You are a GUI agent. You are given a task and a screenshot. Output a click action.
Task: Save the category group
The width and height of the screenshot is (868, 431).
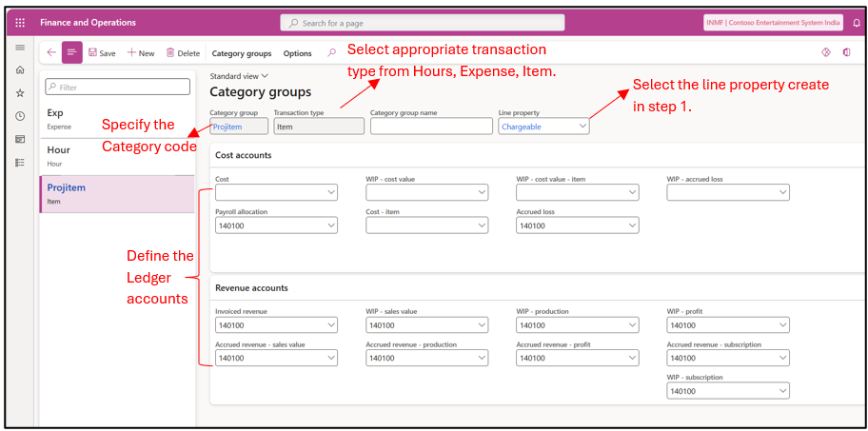102,53
